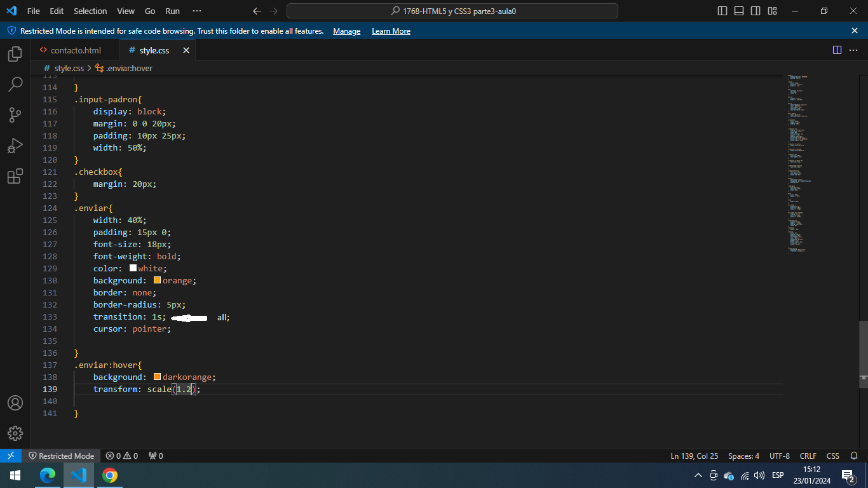Open the Go menu
This screenshot has height=488, width=868.
point(150,11)
